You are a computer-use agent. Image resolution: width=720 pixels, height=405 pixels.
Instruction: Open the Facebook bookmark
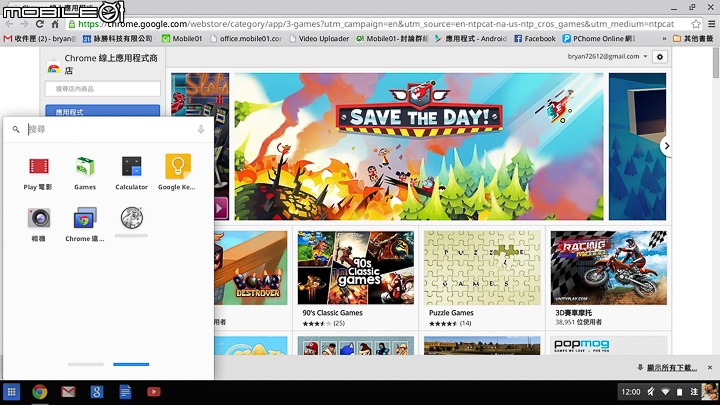coord(534,39)
